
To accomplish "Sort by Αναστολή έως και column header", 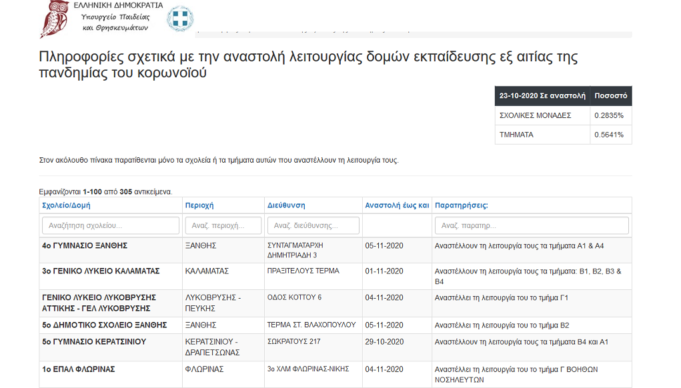I will click(x=397, y=205).
